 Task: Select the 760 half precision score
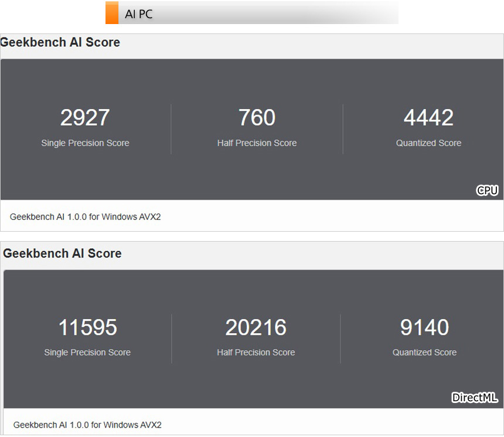coord(257,118)
